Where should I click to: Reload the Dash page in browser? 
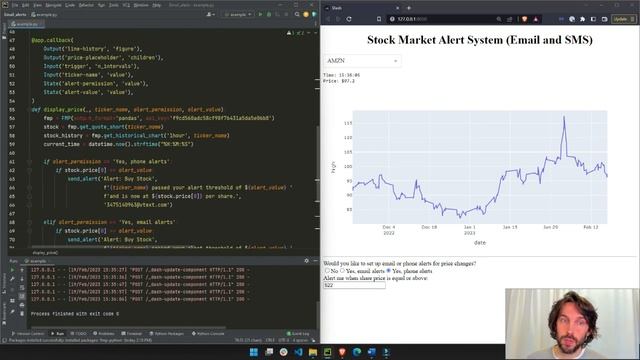[x=349, y=19]
